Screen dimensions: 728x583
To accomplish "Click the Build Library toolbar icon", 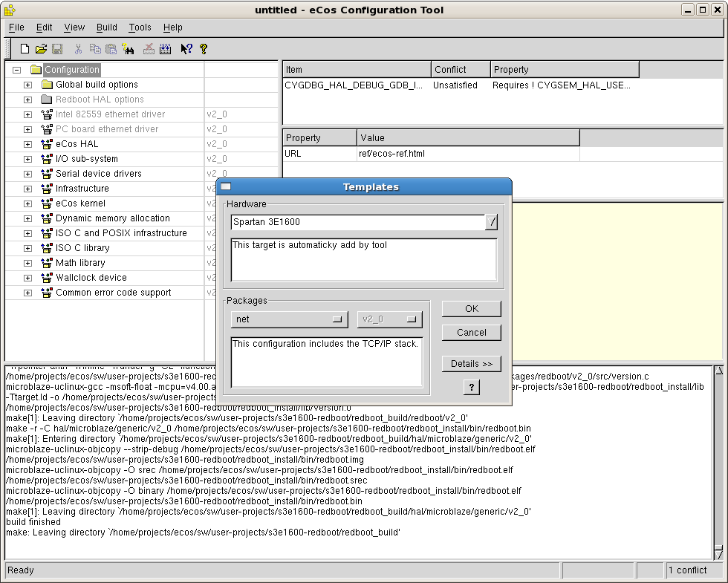I will [165, 49].
